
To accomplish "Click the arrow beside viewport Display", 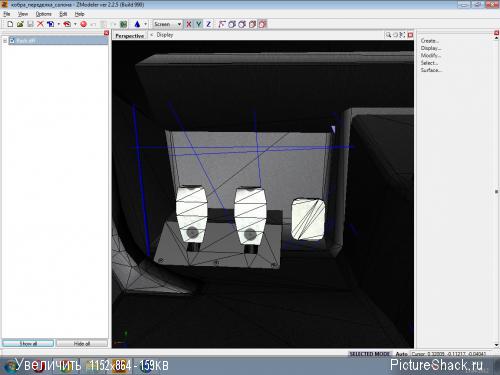I will [x=152, y=35].
